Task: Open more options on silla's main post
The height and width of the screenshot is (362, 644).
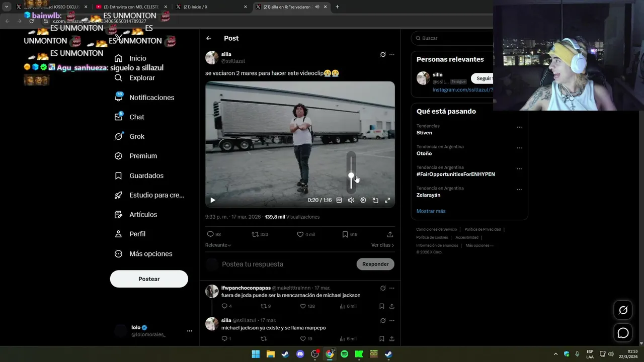Action: click(392, 54)
